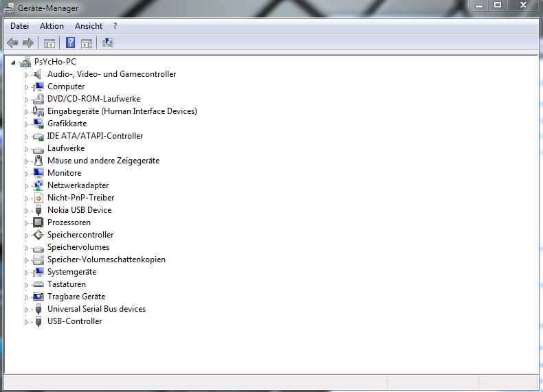Expand the Systemgeräte category
The width and height of the screenshot is (543, 392).
click(x=26, y=273)
